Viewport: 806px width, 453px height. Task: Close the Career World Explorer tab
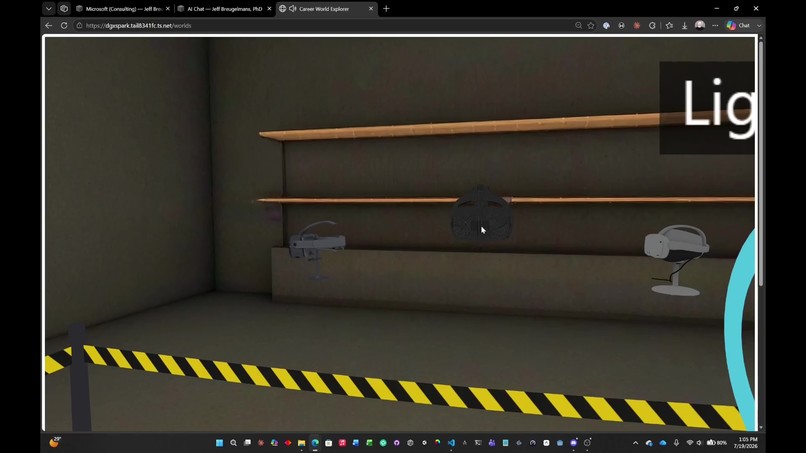(371, 9)
